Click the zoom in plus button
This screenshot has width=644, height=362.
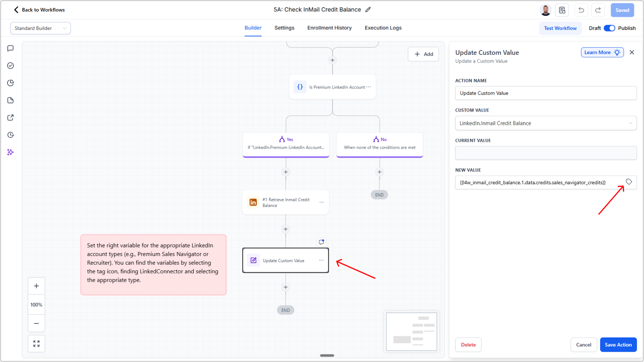pos(36,286)
